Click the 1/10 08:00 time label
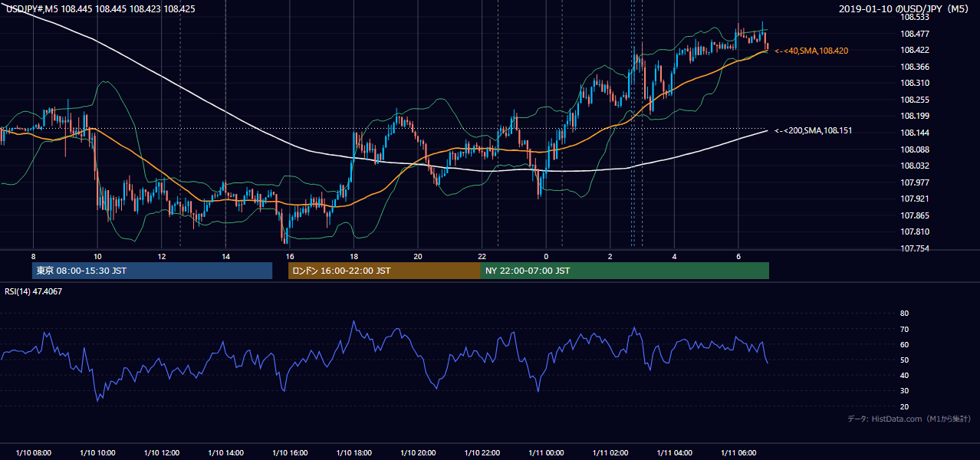 click(33, 453)
